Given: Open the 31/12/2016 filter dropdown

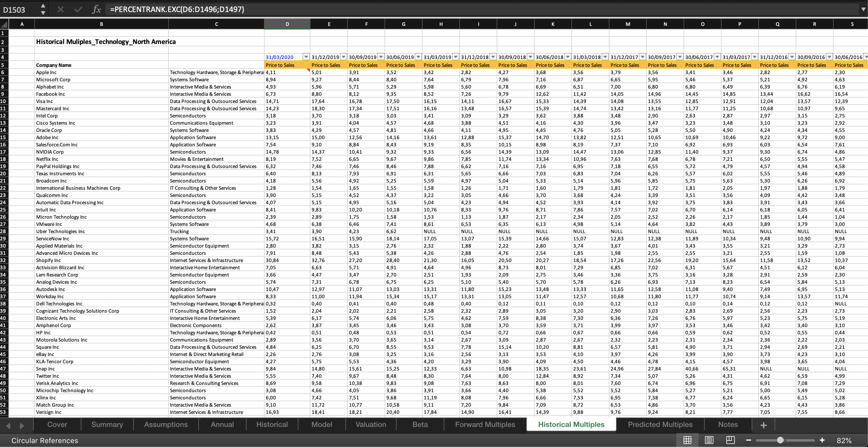Looking at the screenshot, I should tap(792, 57).
